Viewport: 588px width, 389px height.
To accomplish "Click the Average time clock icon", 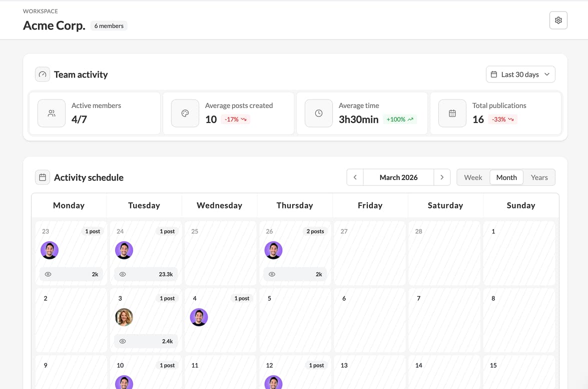I will (x=318, y=113).
